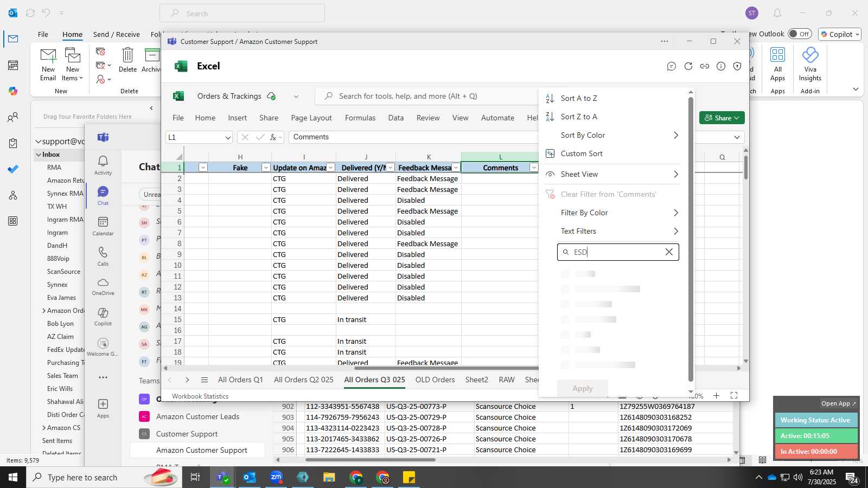Open Zoom from the taskbar
This screenshot has height=488, width=868.
pyautogui.click(x=276, y=477)
